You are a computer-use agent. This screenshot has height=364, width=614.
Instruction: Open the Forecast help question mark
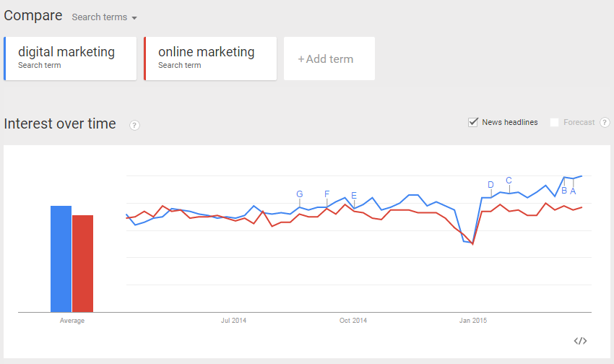(x=605, y=123)
